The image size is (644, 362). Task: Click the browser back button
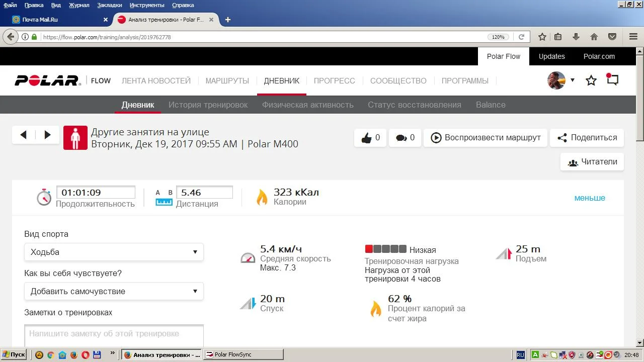click(x=11, y=37)
